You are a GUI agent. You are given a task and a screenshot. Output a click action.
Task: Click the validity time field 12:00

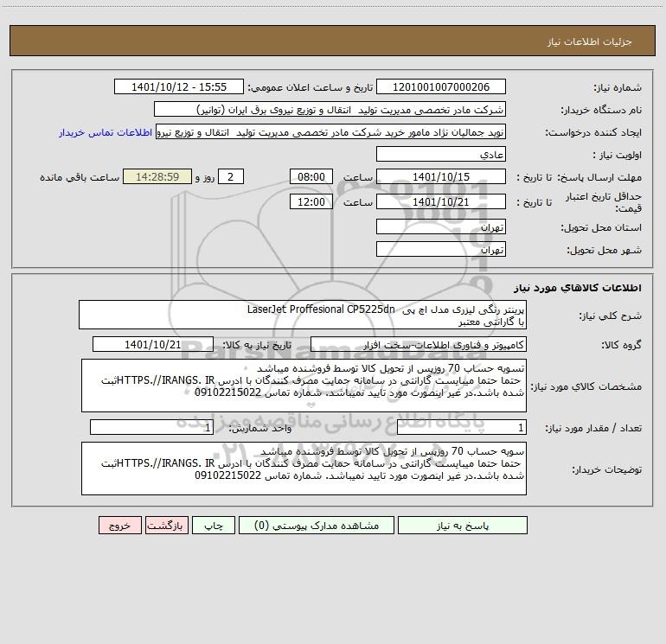click(x=311, y=202)
